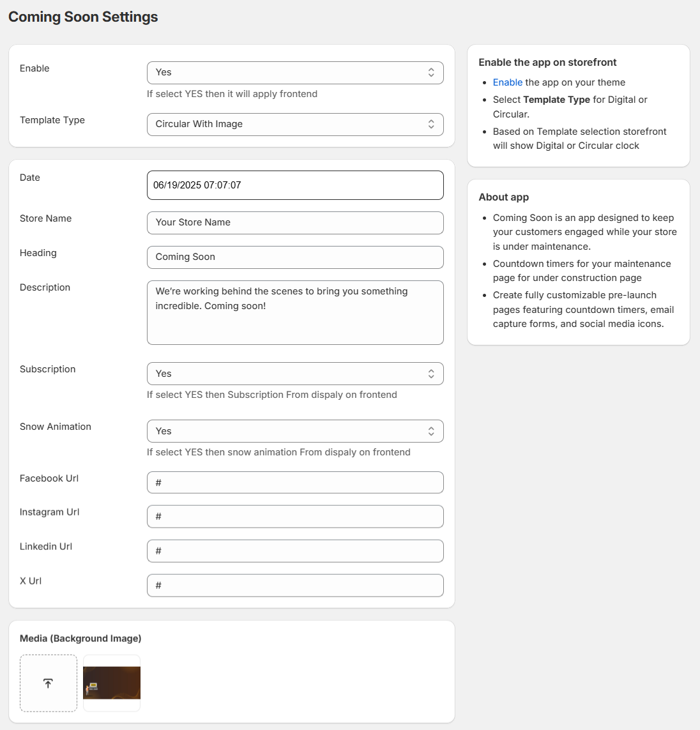Click the Coming Soon Settings page title
This screenshot has height=730, width=700.
click(x=83, y=17)
